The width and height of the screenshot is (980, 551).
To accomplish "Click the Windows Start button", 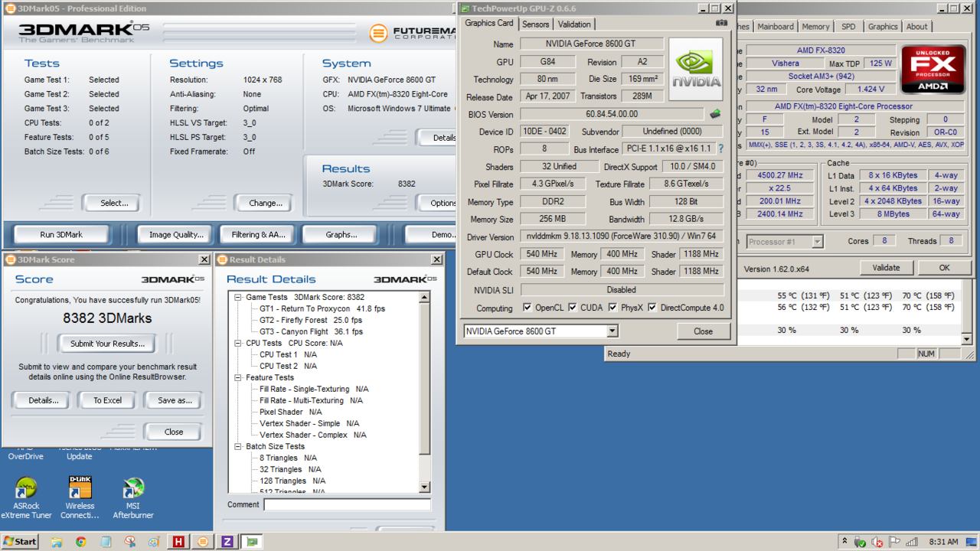I will [x=20, y=542].
